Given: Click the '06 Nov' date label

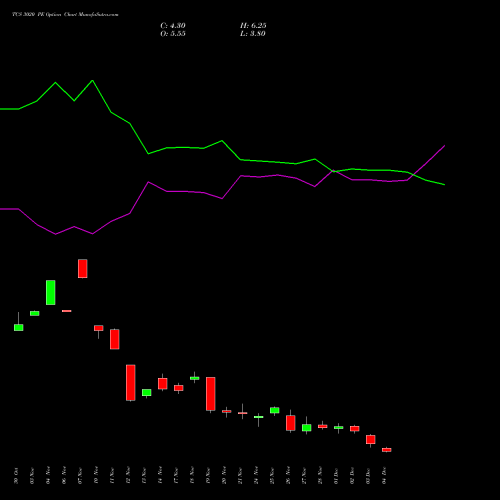Looking at the screenshot, I should click(x=64, y=476).
